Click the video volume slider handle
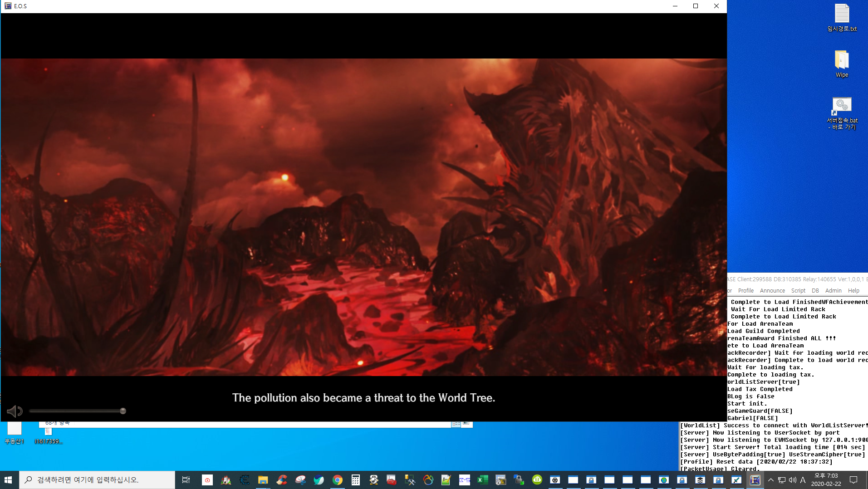Image resolution: width=868 pixels, height=489 pixels. 123,411
